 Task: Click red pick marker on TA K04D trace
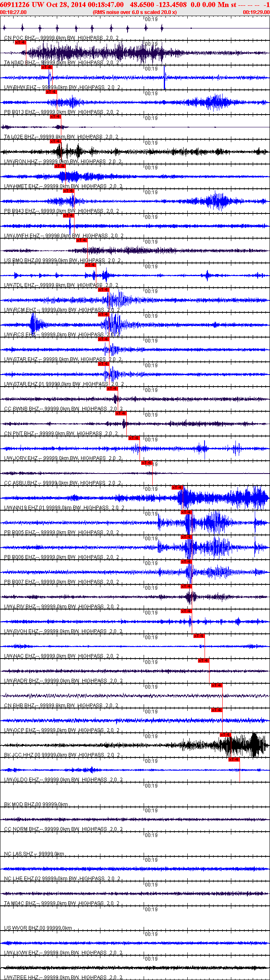click(20, 42)
